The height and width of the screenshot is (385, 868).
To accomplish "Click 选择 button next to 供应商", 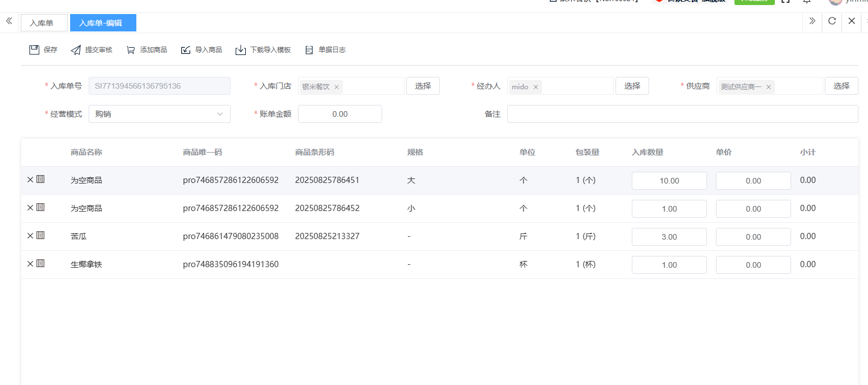I will (x=841, y=86).
